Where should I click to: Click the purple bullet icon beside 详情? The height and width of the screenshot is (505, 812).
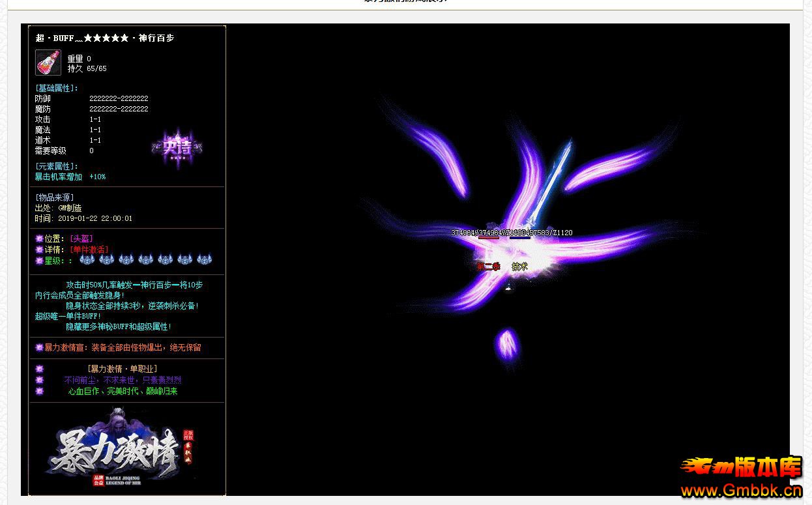pos(39,250)
